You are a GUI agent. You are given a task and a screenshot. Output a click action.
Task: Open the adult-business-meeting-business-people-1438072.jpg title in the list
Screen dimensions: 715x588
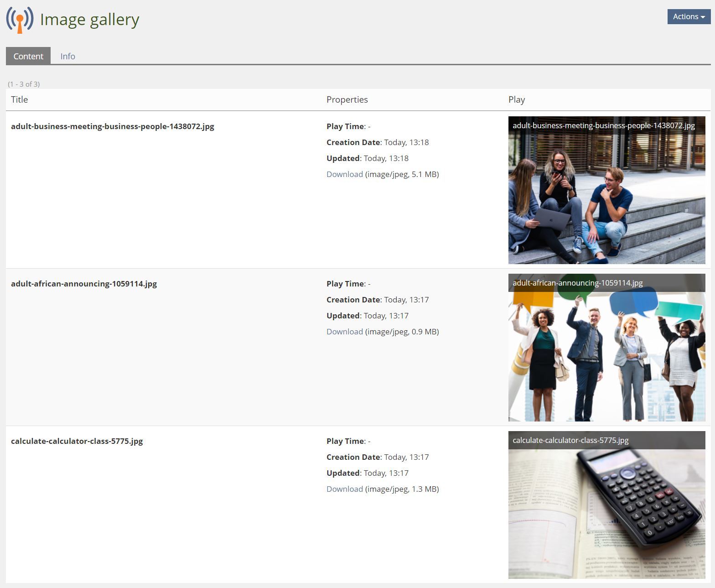[112, 126]
